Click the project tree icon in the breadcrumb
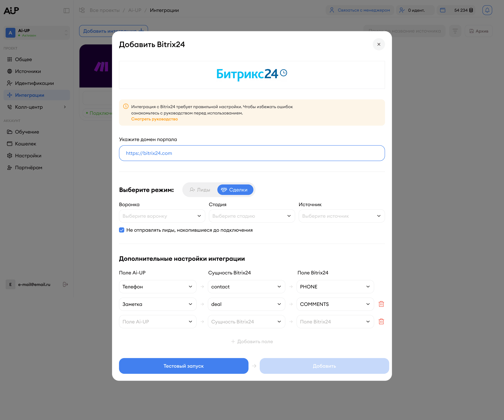This screenshot has width=504, height=420. click(x=82, y=10)
